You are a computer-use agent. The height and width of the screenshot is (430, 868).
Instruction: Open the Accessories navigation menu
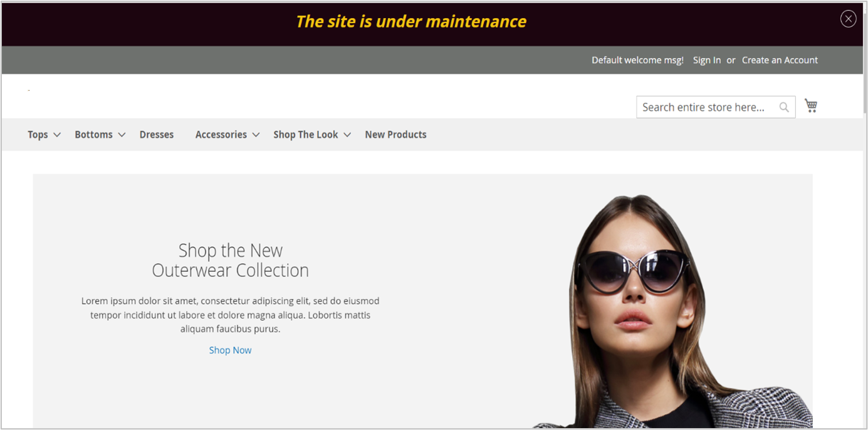[x=221, y=134]
